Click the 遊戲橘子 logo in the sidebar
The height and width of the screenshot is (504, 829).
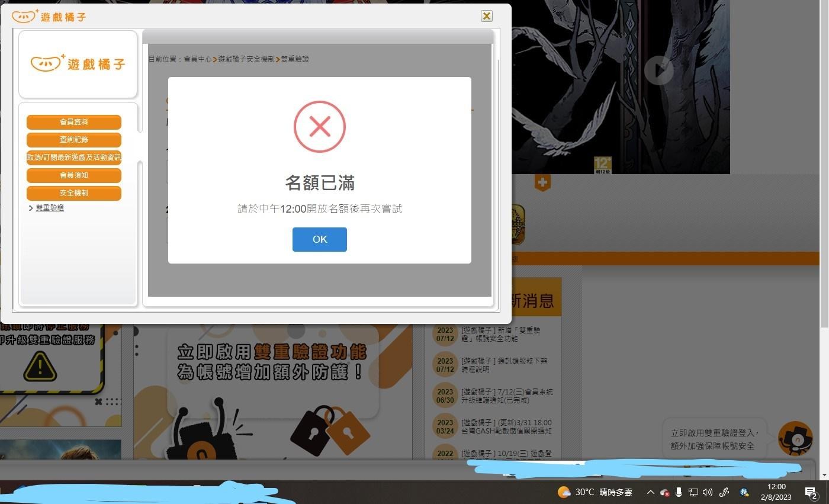click(x=78, y=64)
